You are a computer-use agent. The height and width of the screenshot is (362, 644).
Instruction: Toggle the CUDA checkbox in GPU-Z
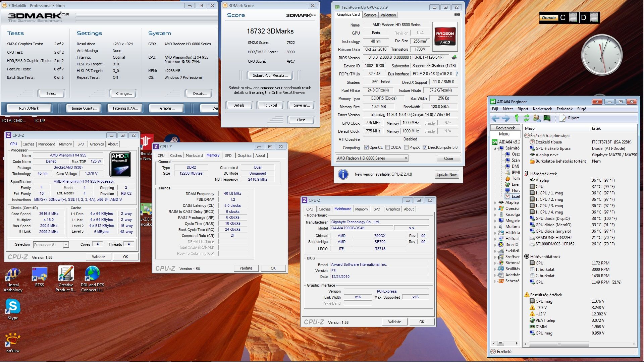click(388, 147)
